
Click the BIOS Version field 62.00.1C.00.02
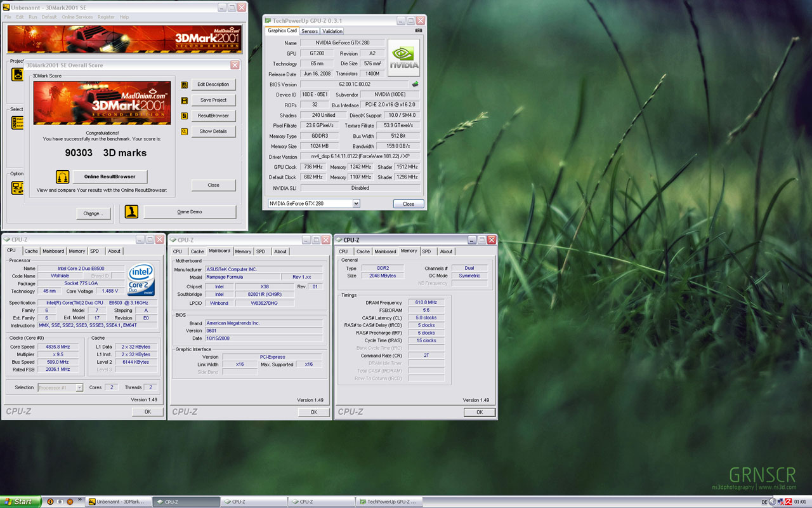(x=355, y=84)
